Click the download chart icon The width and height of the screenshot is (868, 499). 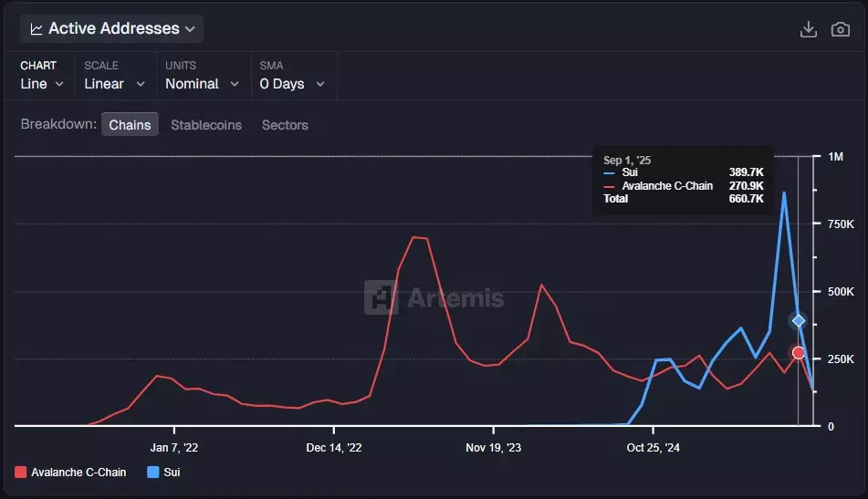808,29
